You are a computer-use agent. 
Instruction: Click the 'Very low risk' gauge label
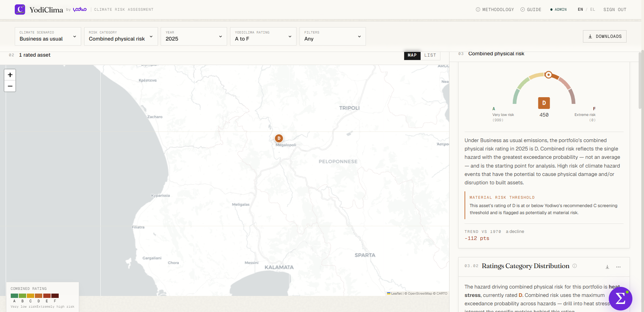click(x=503, y=115)
